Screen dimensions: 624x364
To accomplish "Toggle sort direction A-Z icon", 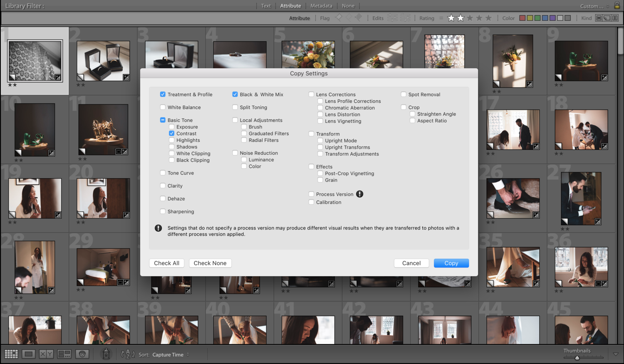I will point(128,354).
